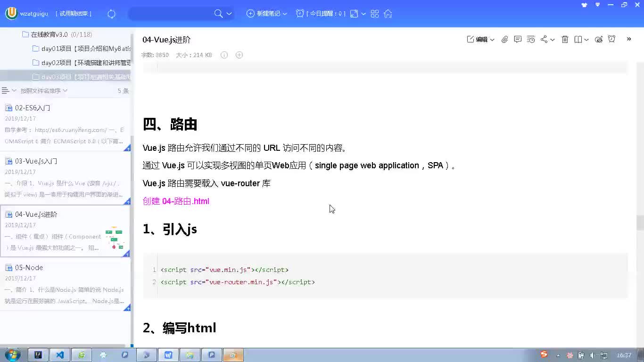Click the 四、路由 heading

(170, 124)
